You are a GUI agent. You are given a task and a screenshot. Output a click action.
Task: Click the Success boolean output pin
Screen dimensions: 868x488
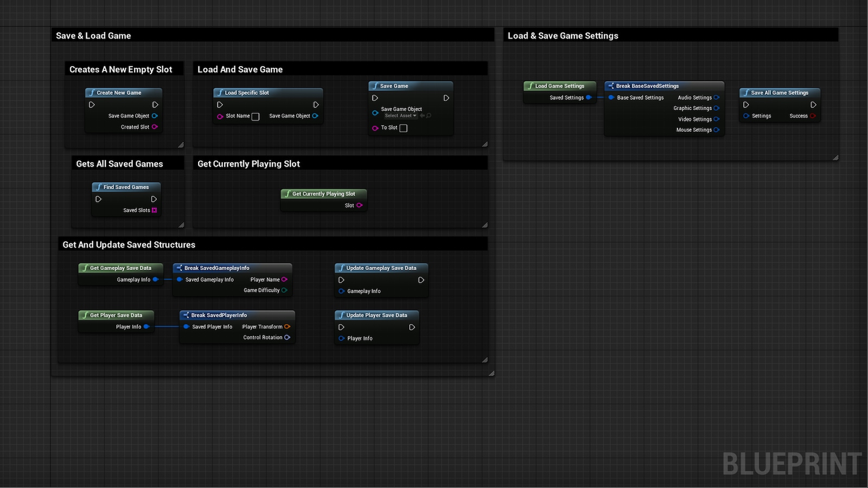813,116
